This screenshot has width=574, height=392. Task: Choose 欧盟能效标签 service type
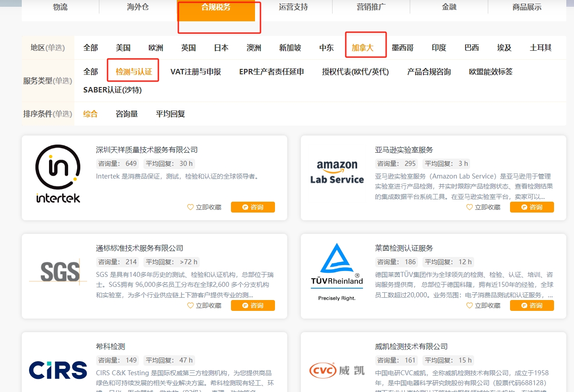click(491, 72)
